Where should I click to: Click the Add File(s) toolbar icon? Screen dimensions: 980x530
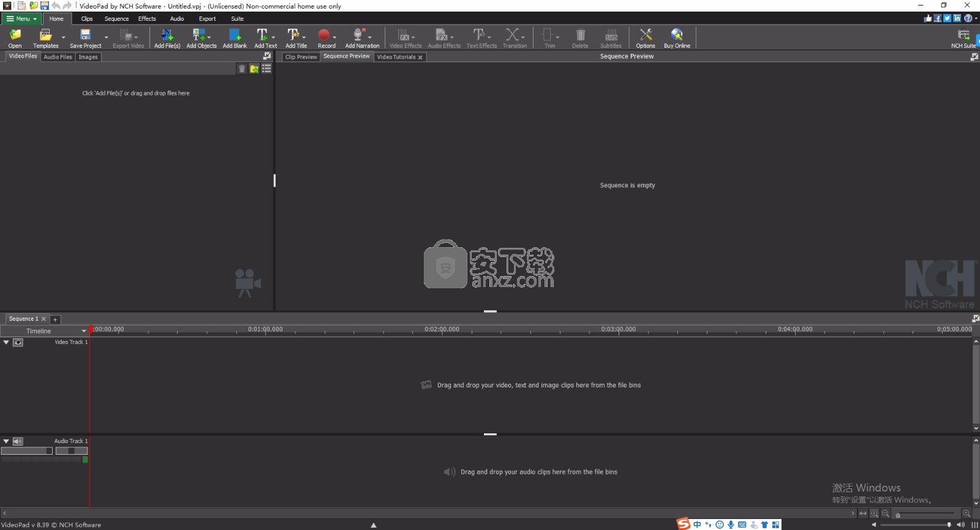pos(167,38)
